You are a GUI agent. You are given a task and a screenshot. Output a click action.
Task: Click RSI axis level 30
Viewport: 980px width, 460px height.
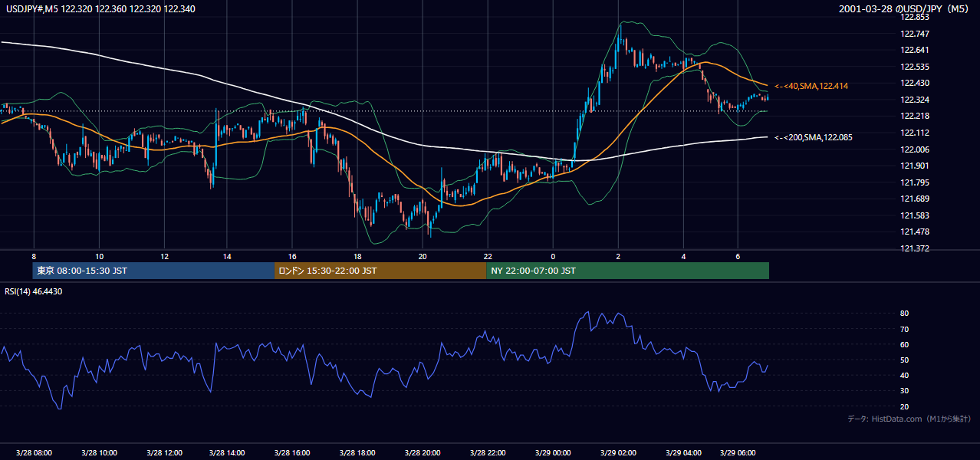point(904,391)
